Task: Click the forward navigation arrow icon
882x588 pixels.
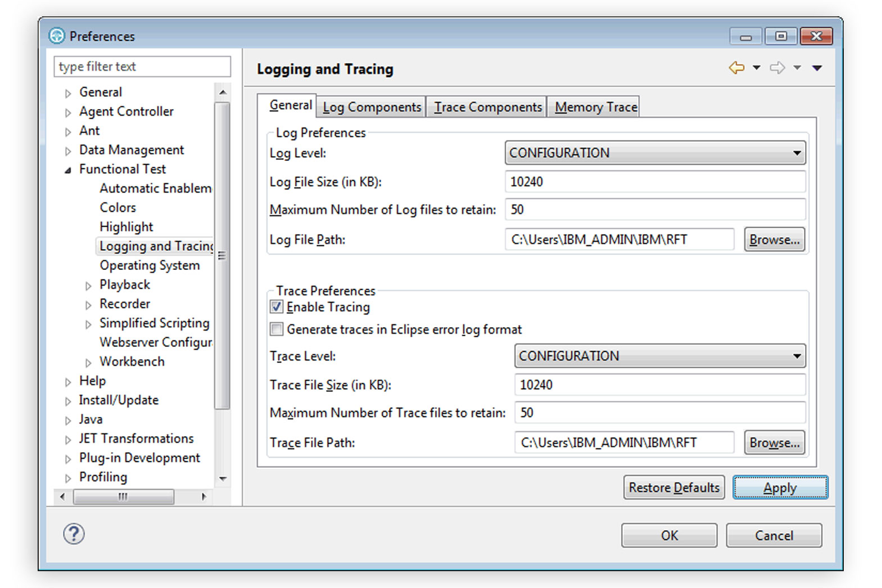Action: coord(778,67)
